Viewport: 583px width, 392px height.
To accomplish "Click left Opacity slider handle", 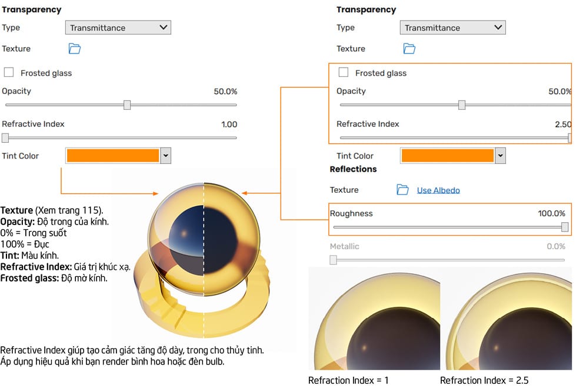I will click(127, 105).
